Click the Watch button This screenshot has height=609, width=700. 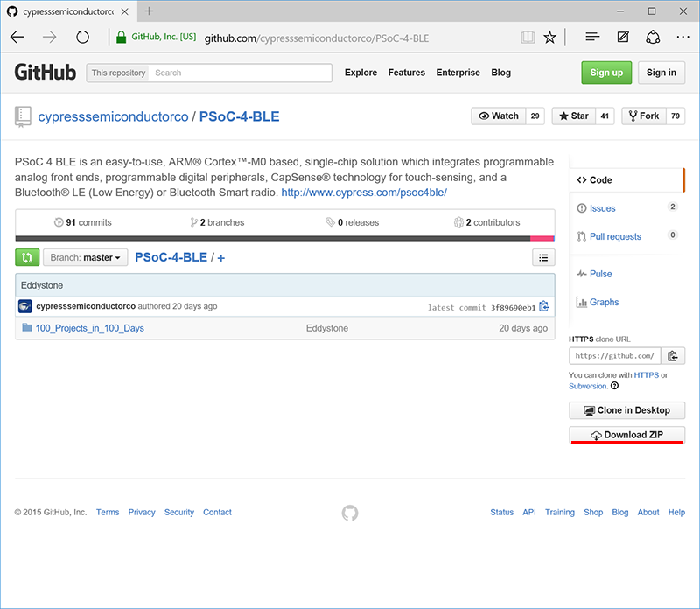pyautogui.click(x=499, y=116)
